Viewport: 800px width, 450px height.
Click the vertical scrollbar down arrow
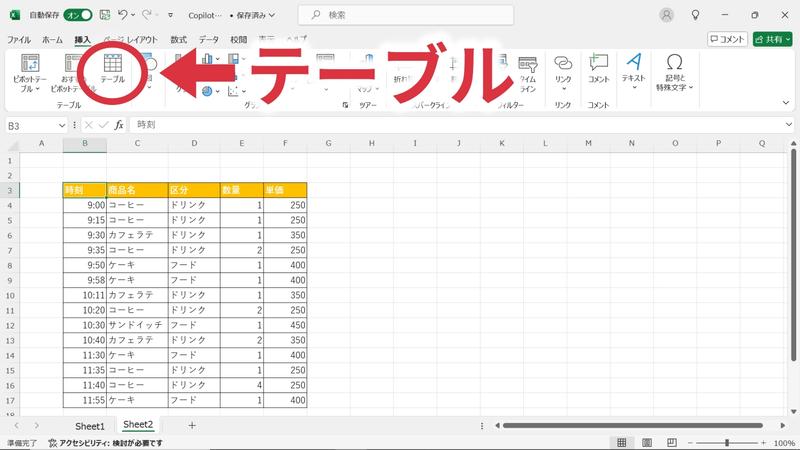793,411
